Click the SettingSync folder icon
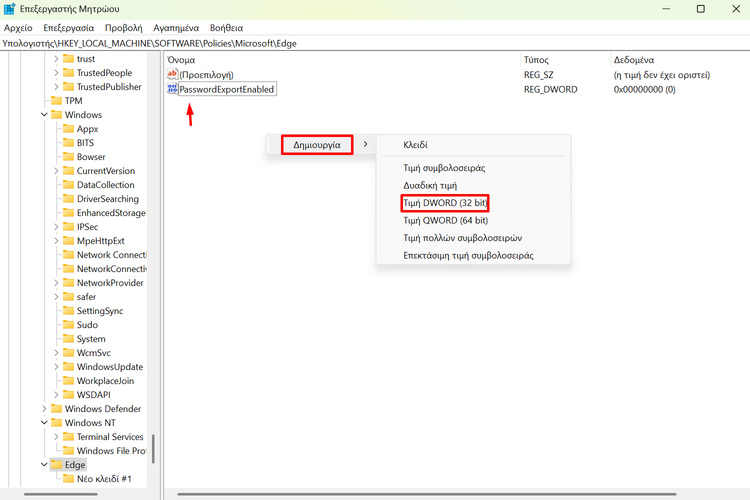This screenshot has width=750, height=500. point(68,311)
